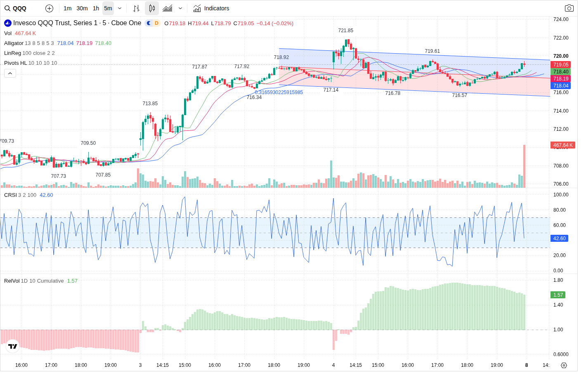The image size is (586, 392).
Task: Click the 3 date label on time axis
Action: (140, 365)
